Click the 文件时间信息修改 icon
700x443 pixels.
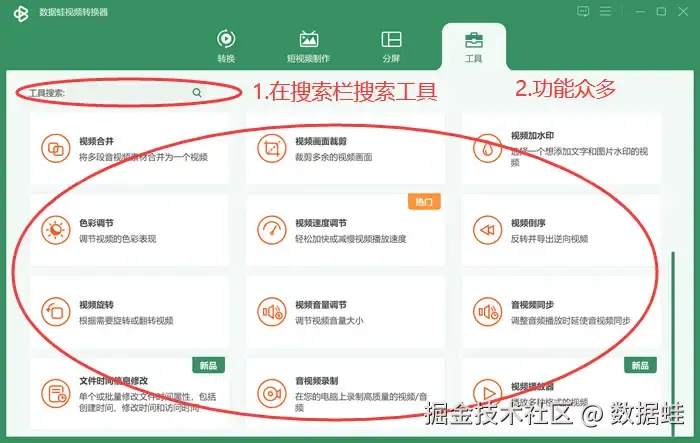tap(56, 393)
